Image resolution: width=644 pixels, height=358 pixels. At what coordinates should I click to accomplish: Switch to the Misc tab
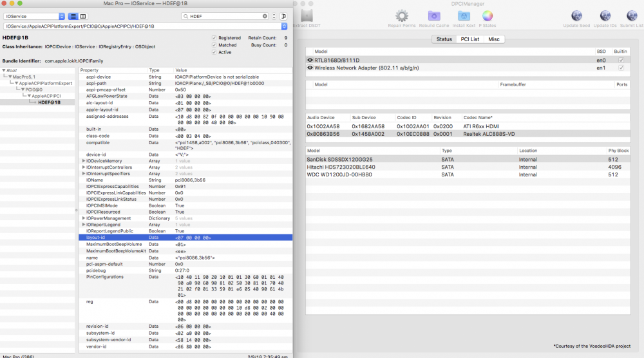[494, 39]
